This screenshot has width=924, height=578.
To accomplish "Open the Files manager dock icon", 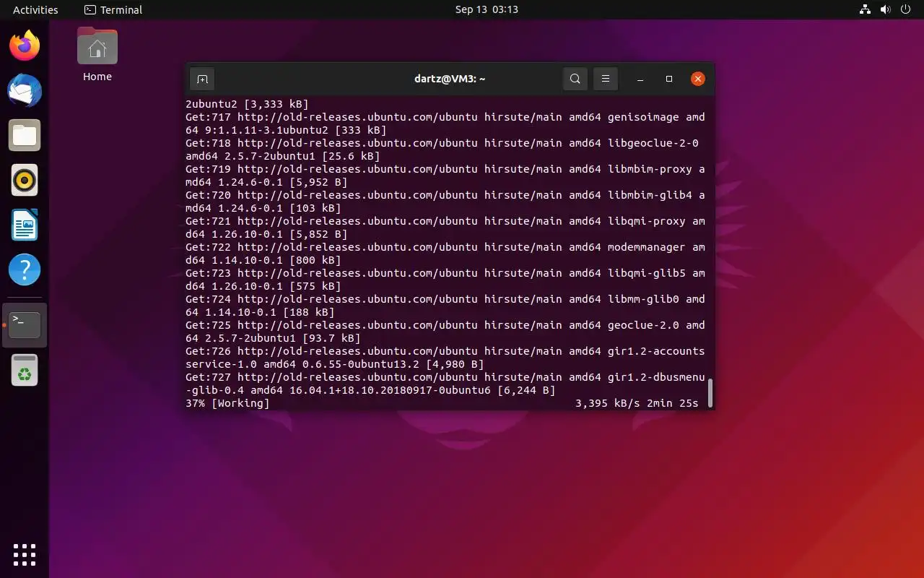I will tap(25, 136).
